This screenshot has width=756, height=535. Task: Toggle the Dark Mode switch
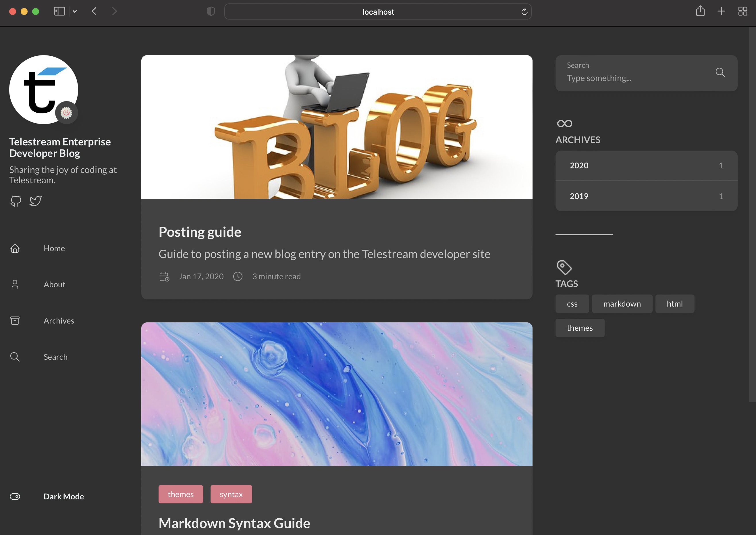pyautogui.click(x=15, y=496)
